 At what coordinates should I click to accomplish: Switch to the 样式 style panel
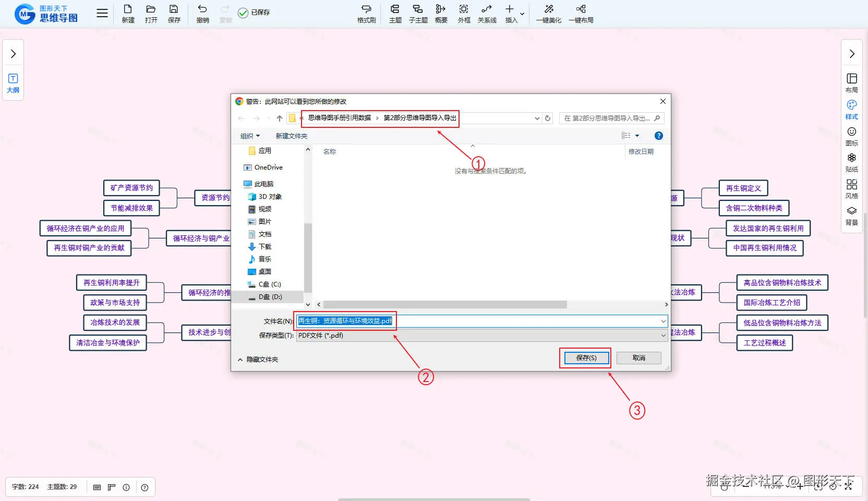click(852, 110)
